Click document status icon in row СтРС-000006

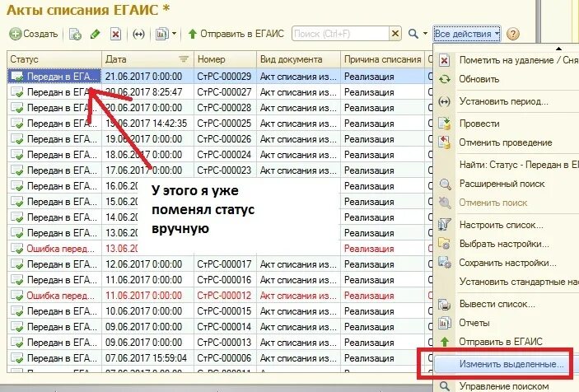[x=17, y=358]
